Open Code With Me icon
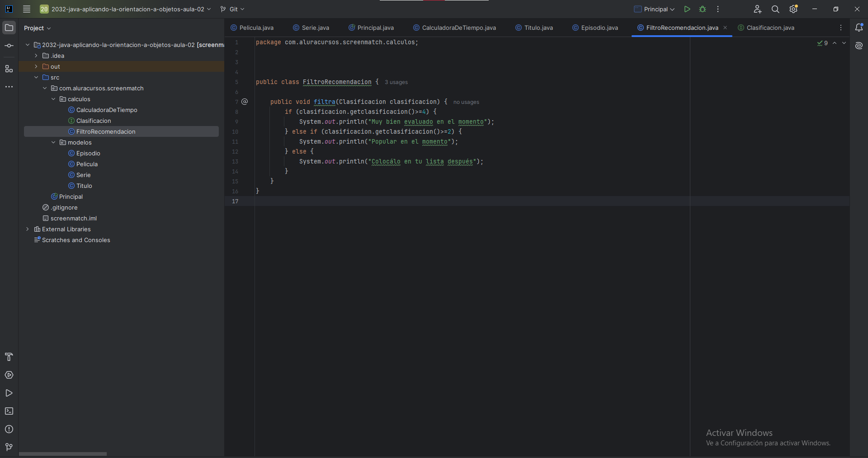Screen dimensions: 868x458 point(758,9)
